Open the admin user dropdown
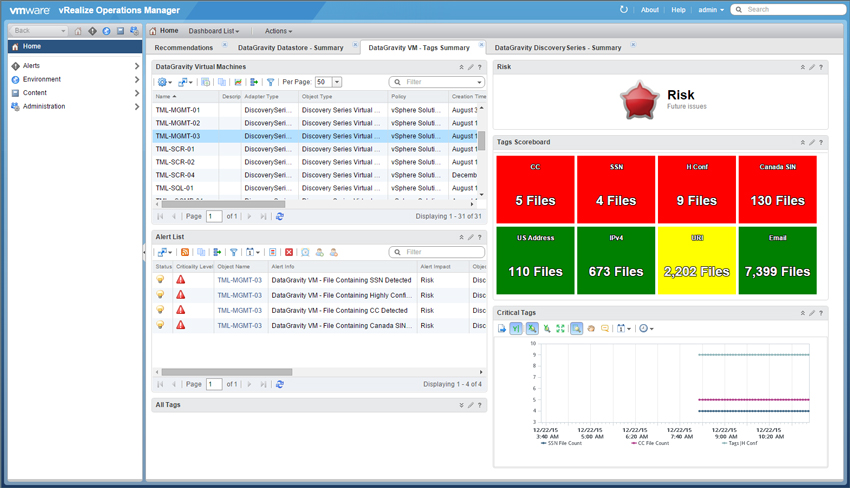This screenshot has height=488, width=850. click(x=711, y=10)
